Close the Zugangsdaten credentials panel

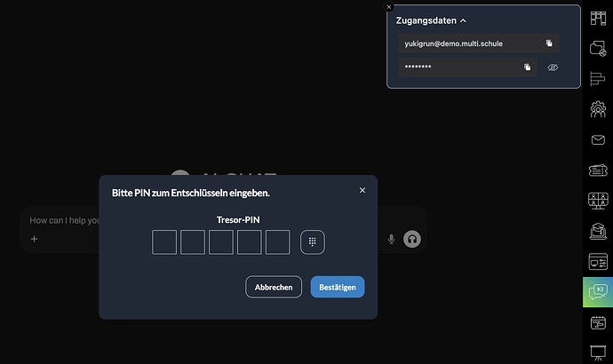389,6
